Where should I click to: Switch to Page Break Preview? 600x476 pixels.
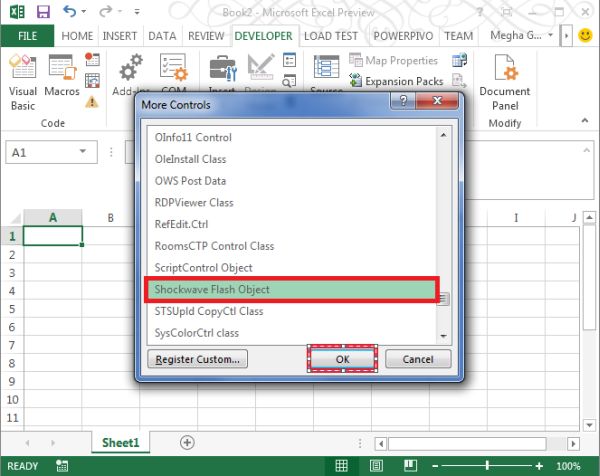pos(411,466)
